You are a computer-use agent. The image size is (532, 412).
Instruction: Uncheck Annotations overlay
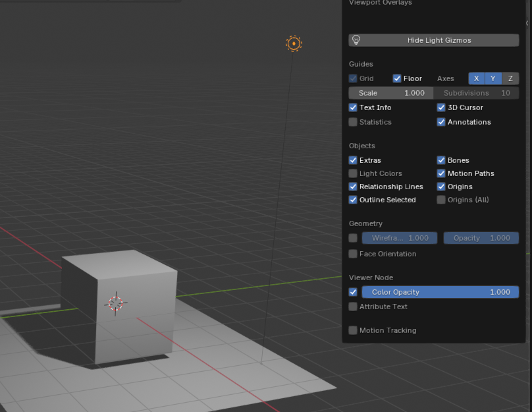point(441,122)
